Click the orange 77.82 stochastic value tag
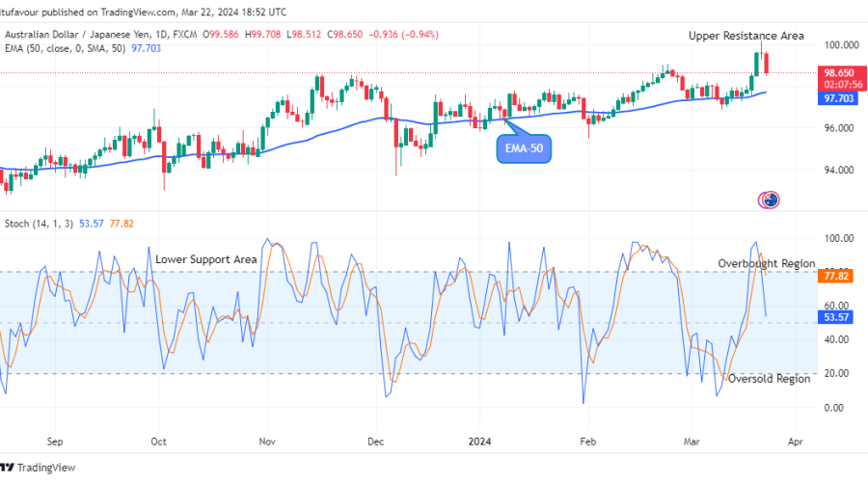Viewport: 868px width, 482px height. coord(837,276)
